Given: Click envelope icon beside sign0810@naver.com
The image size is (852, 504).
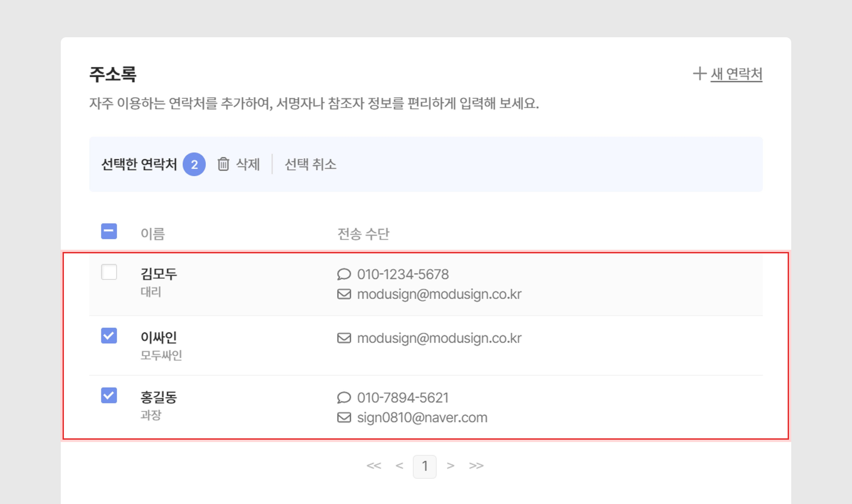Looking at the screenshot, I should [344, 417].
